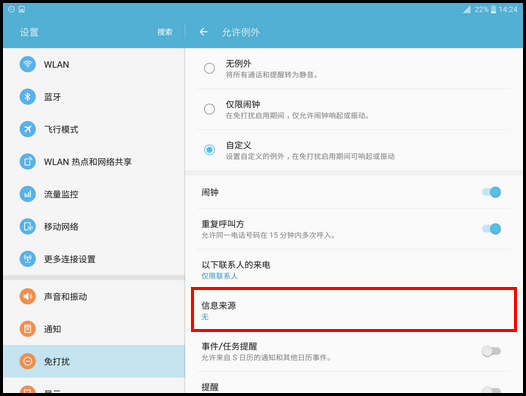Tap the WLAN wifi icon

28,64
